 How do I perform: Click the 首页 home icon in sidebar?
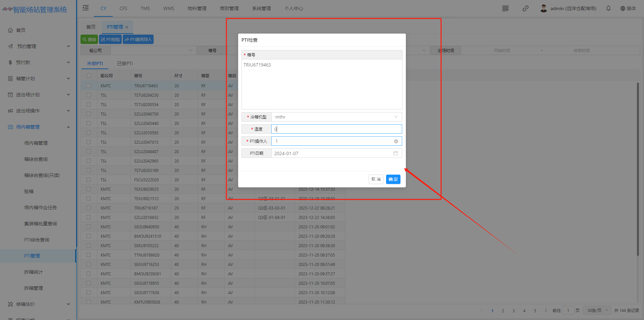(11, 30)
